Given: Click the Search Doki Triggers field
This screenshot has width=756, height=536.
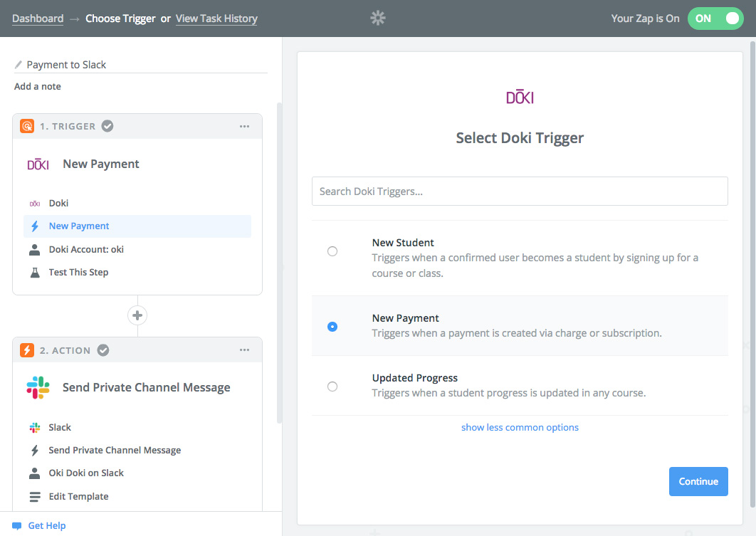Looking at the screenshot, I should click(520, 191).
